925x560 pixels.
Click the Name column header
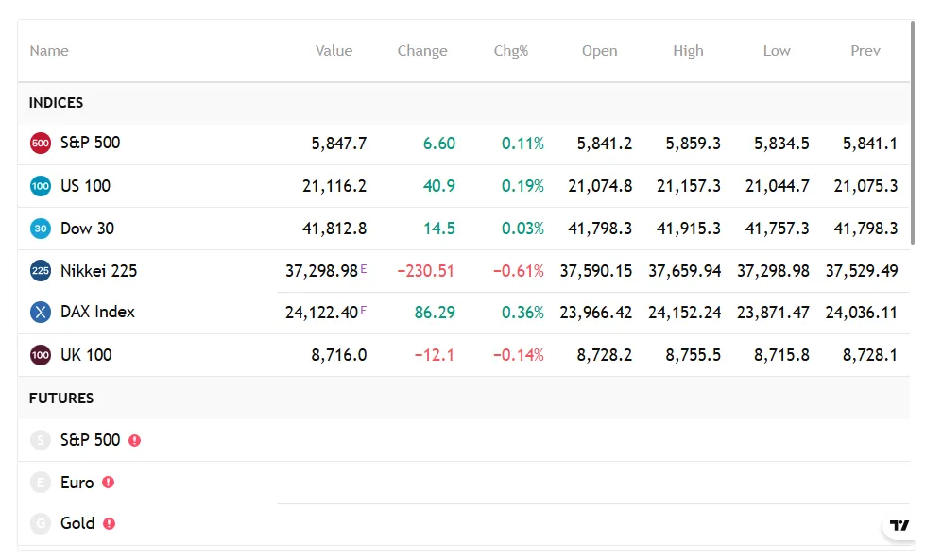point(49,51)
